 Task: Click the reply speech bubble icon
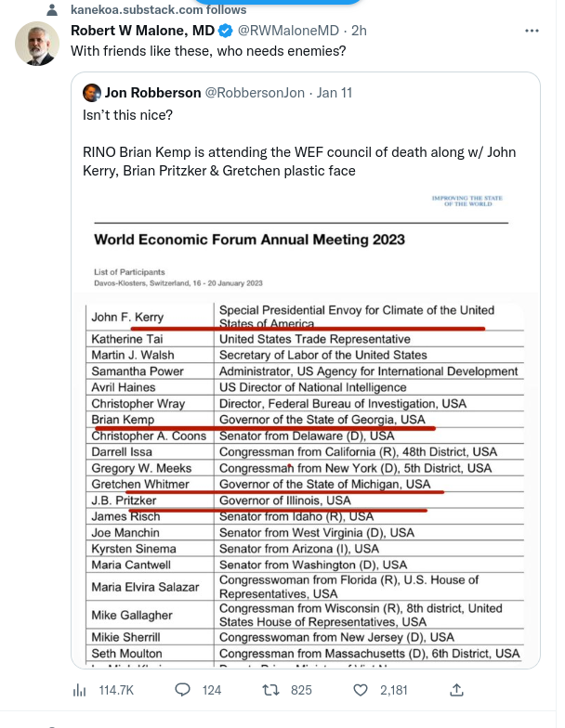(x=183, y=690)
